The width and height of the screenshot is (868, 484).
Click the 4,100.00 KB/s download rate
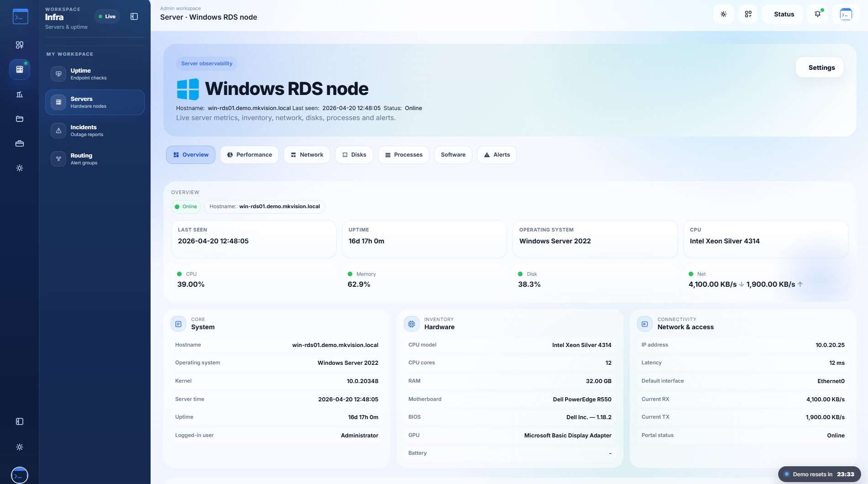pyautogui.click(x=712, y=284)
